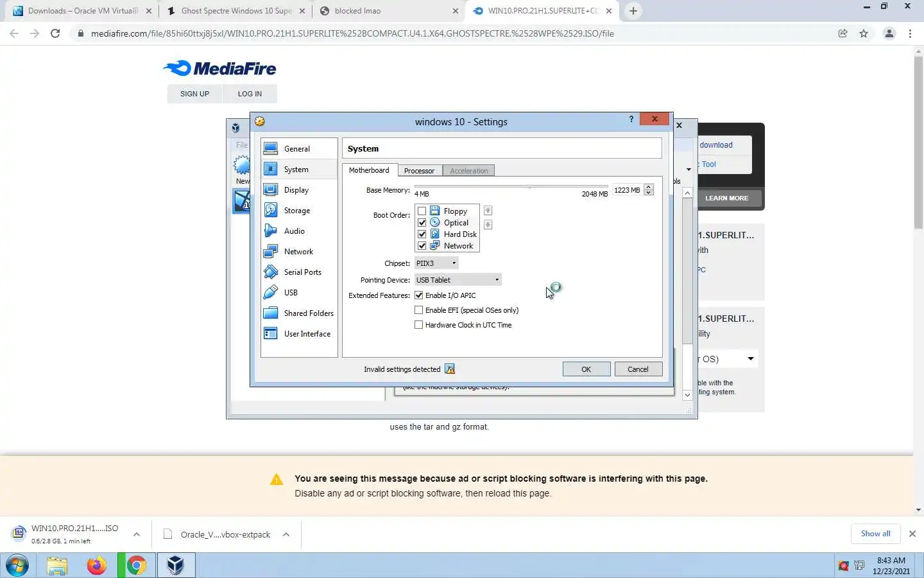Image resolution: width=924 pixels, height=578 pixels.
Task: Open Network settings category icon in sidebar
Action: [271, 251]
